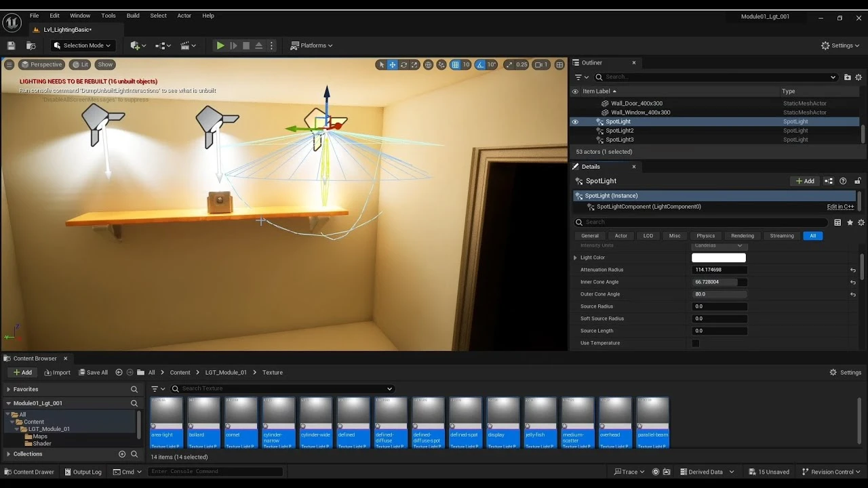The height and width of the screenshot is (488, 868).
Task: Toggle rotation angle snapping in the viewport
Action: click(x=480, y=64)
